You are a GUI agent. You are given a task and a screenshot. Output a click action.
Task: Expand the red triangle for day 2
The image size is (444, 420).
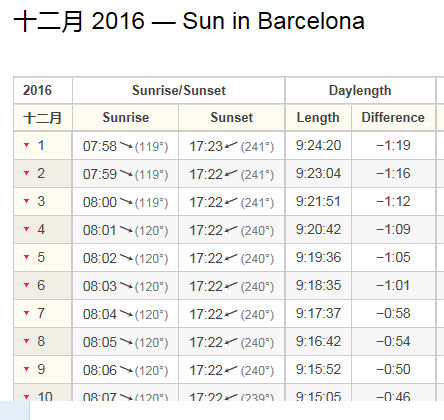click(x=27, y=173)
